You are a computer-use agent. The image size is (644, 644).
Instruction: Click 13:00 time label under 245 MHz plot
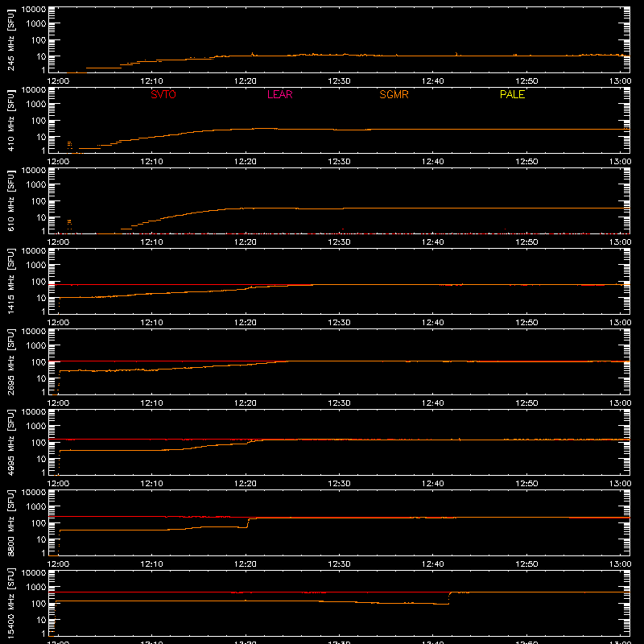click(x=620, y=81)
